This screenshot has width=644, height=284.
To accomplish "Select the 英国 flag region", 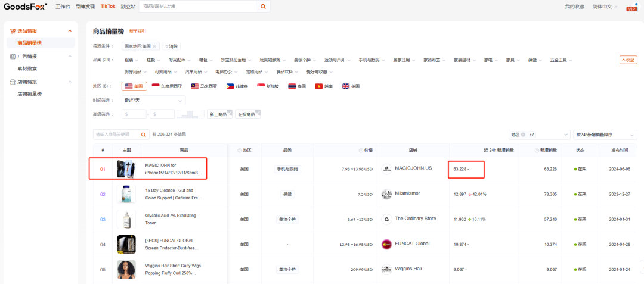I will [351, 86].
